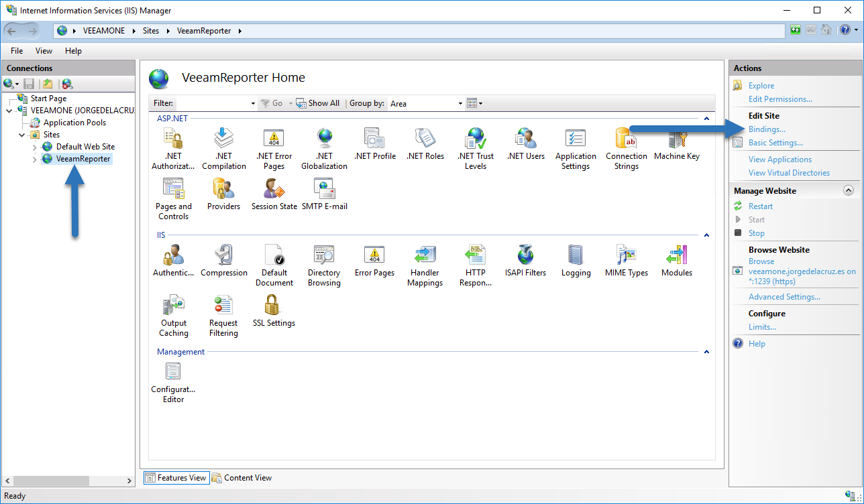
Task: Open the Compression feature
Action: [x=223, y=261]
